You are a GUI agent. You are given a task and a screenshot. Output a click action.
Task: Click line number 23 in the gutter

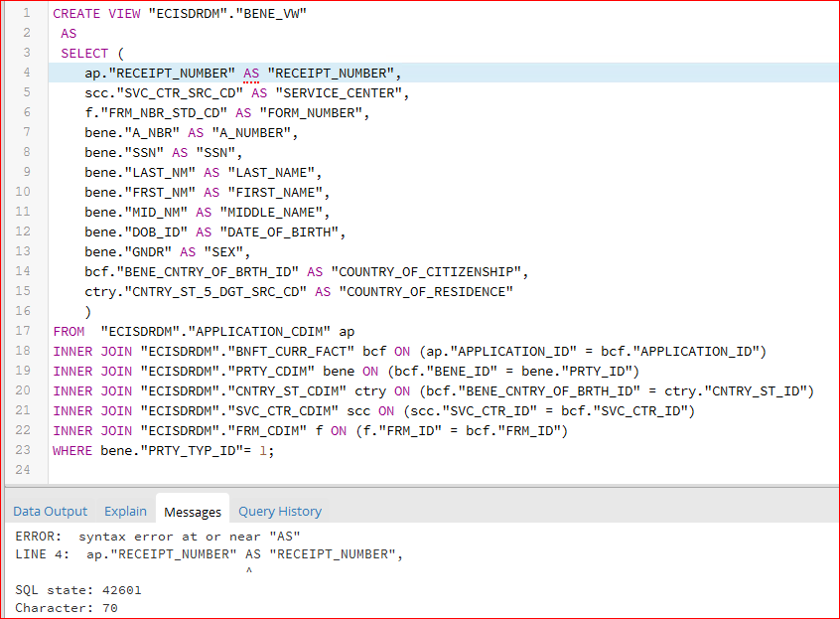(25, 450)
